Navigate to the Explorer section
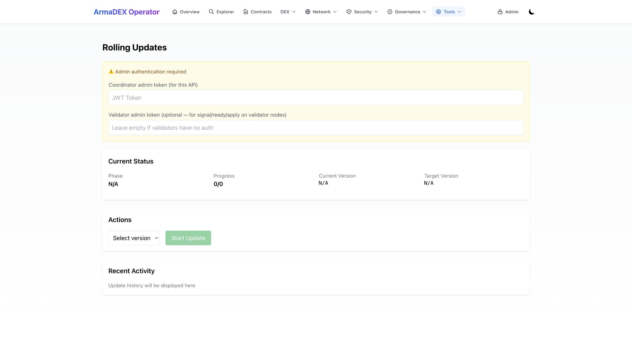 (225, 12)
